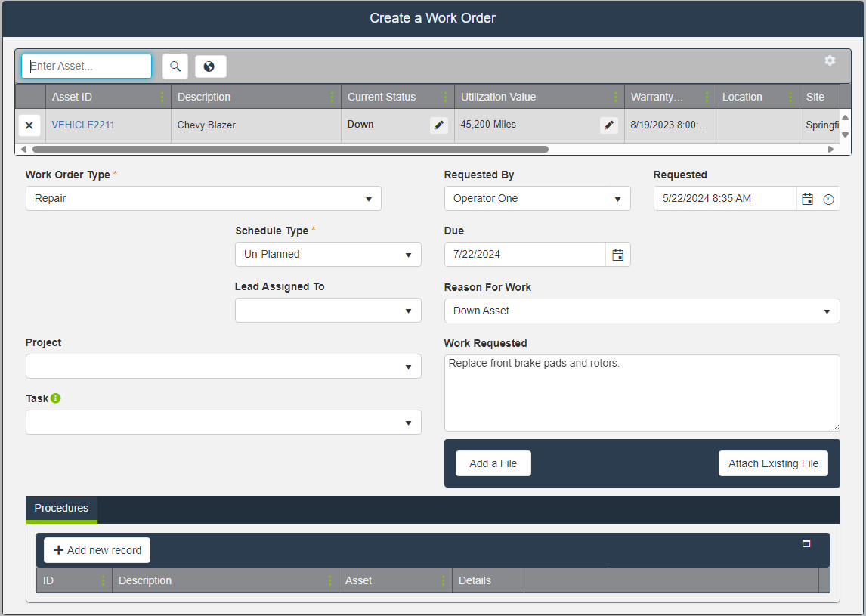Image resolution: width=866 pixels, height=616 pixels.
Task: Click the Add a File button
Action: coord(493,463)
